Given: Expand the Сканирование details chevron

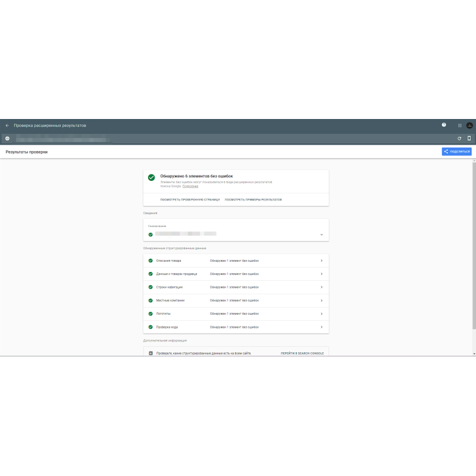Looking at the screenshot, I should (x=321, y=234).
